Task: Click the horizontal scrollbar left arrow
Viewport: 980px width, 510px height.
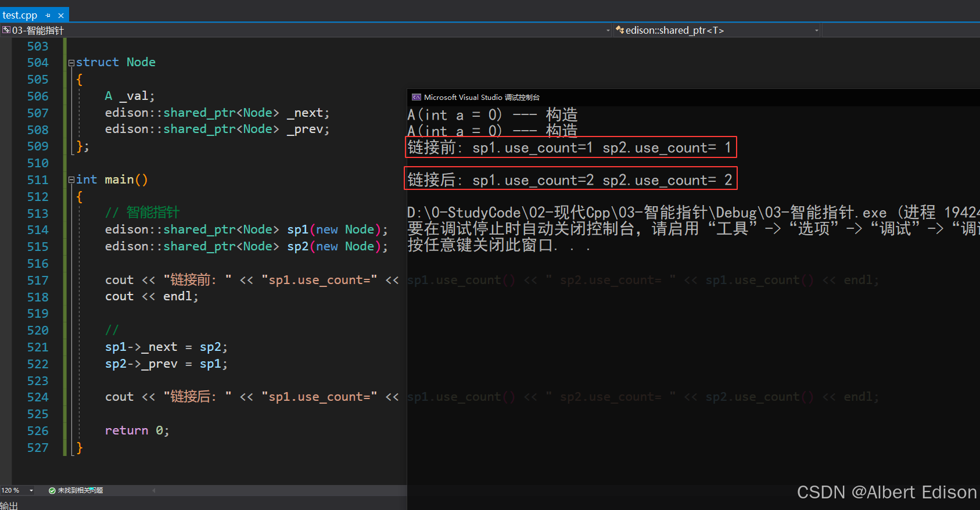Action: coord(154,491)
